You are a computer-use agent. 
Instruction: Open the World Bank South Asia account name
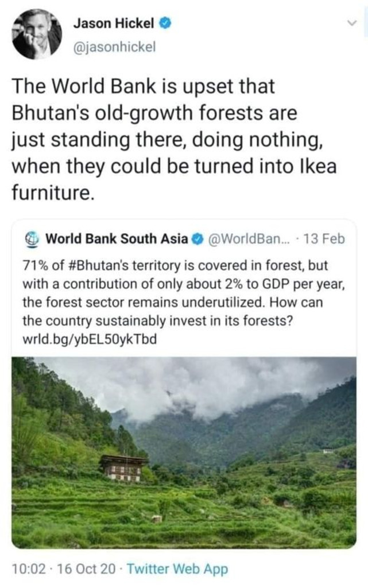click(117, 238)
